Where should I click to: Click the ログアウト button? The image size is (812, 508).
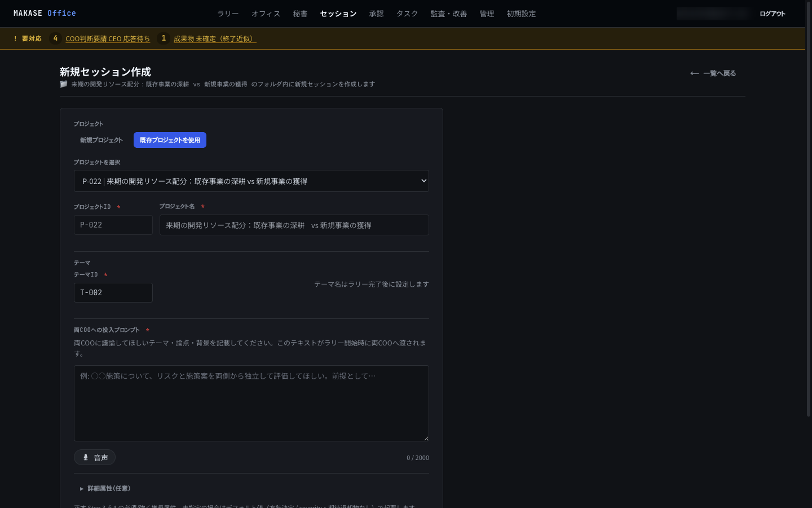coord(772,14)
